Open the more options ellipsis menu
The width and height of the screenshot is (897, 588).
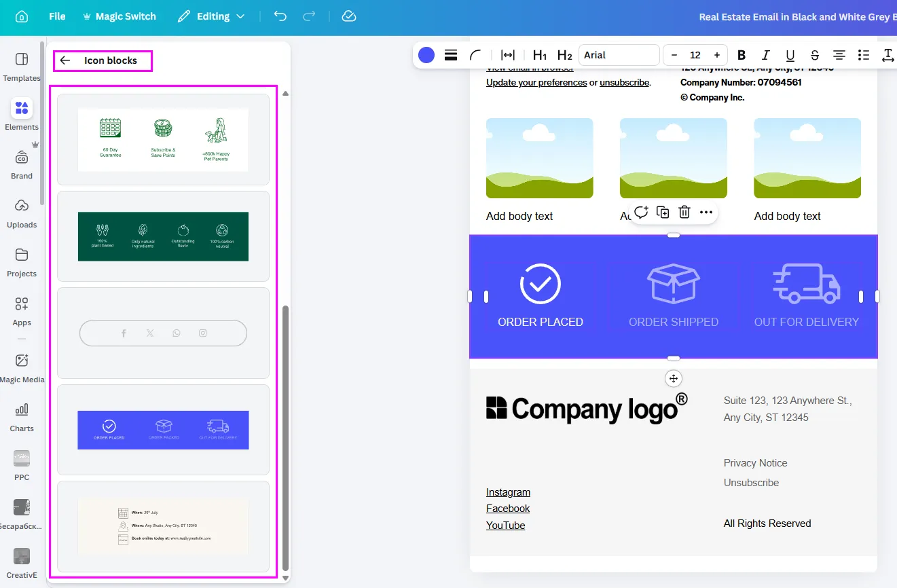(706, 213)
